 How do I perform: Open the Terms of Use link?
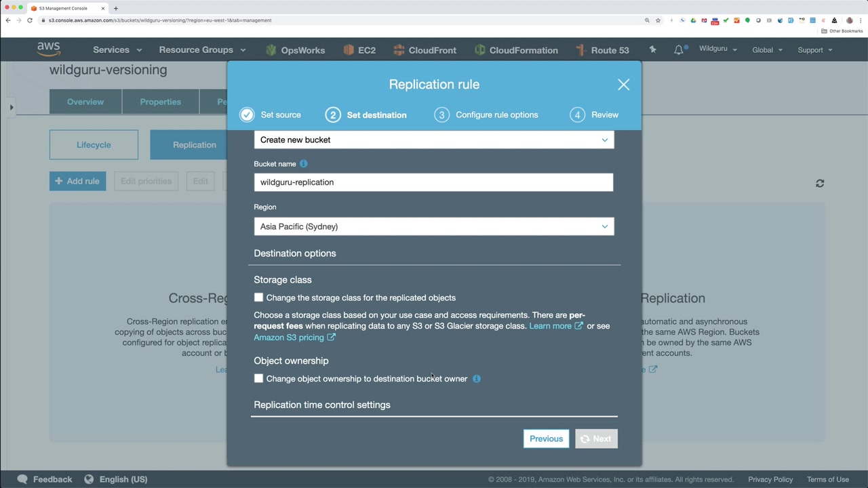(828, 479)
